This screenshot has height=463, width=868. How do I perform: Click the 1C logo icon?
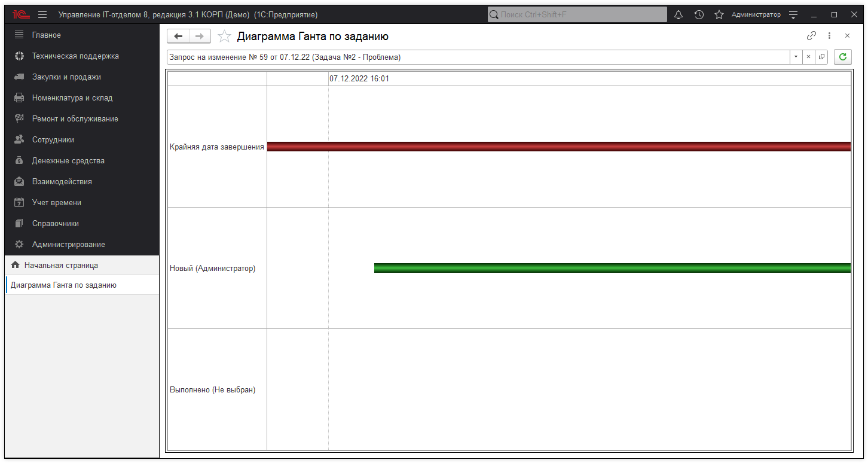21,14
